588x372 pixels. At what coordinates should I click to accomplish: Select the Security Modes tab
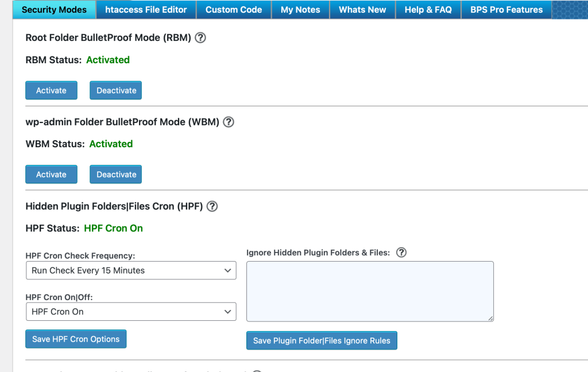pyautogui.click(x=53, y=9)
